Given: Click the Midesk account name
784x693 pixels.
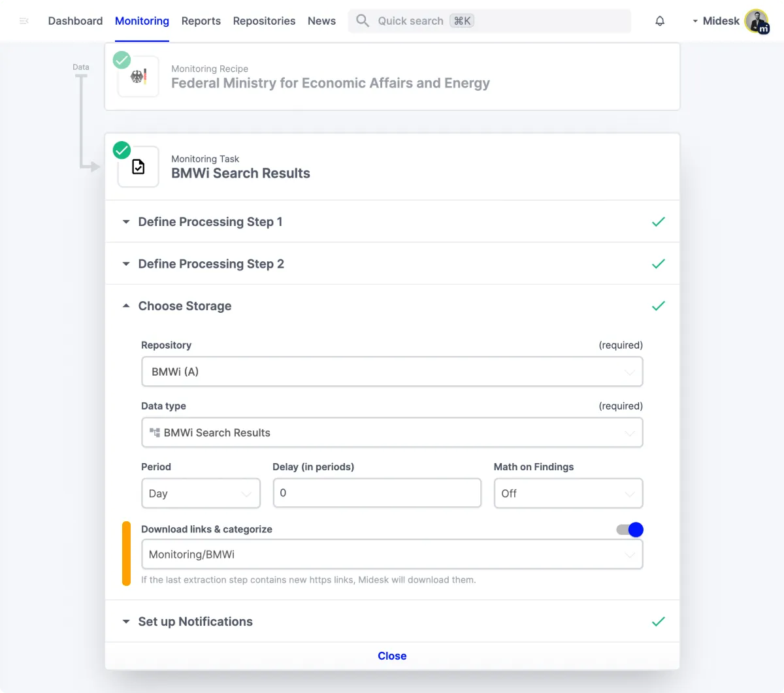Looking at the screenshot, I should point(721,21).
